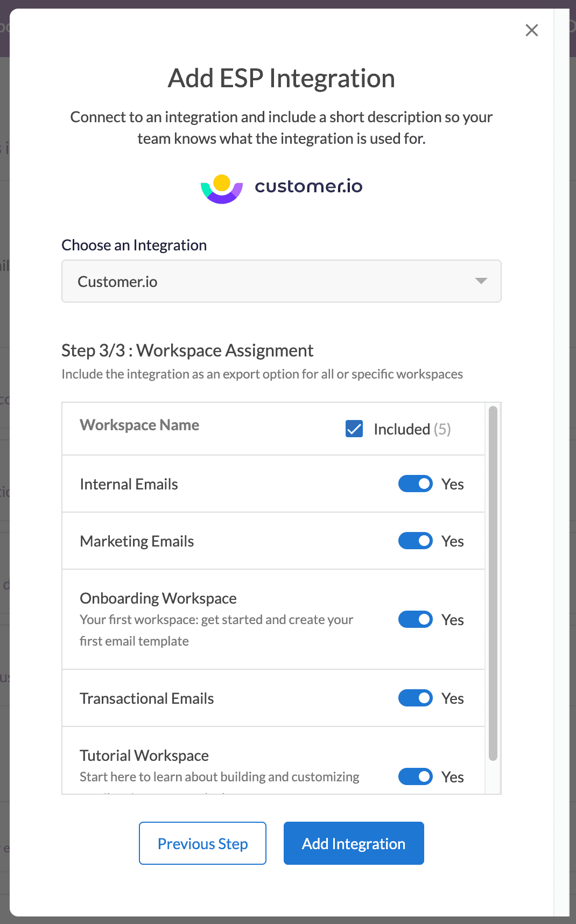Click the Transactional Emails row label

pos(146,698)
